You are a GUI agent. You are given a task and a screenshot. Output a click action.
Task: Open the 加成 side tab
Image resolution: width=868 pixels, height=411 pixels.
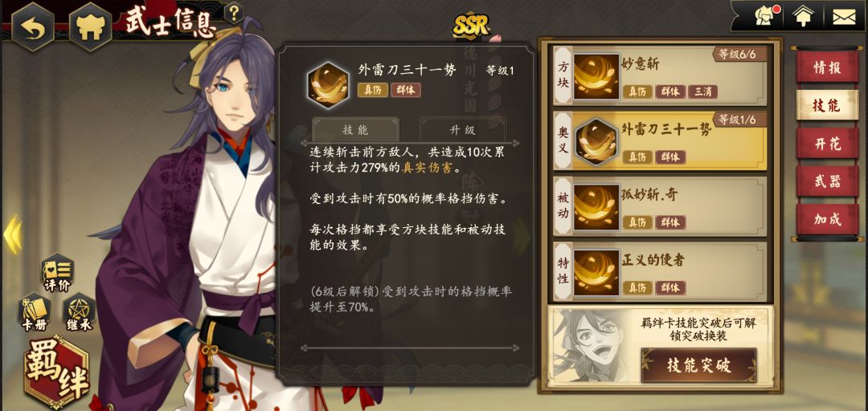828,219
